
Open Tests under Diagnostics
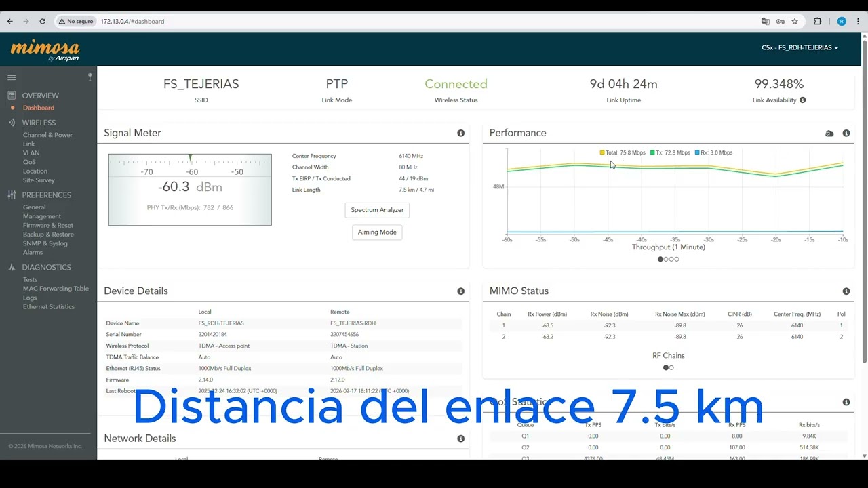click(x=30, y=279)
